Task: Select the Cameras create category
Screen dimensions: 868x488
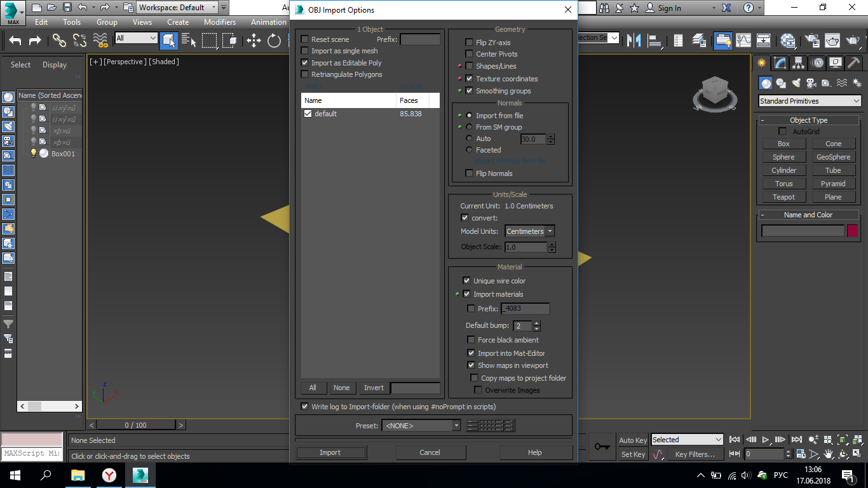Action: click(x=811, y=83)
